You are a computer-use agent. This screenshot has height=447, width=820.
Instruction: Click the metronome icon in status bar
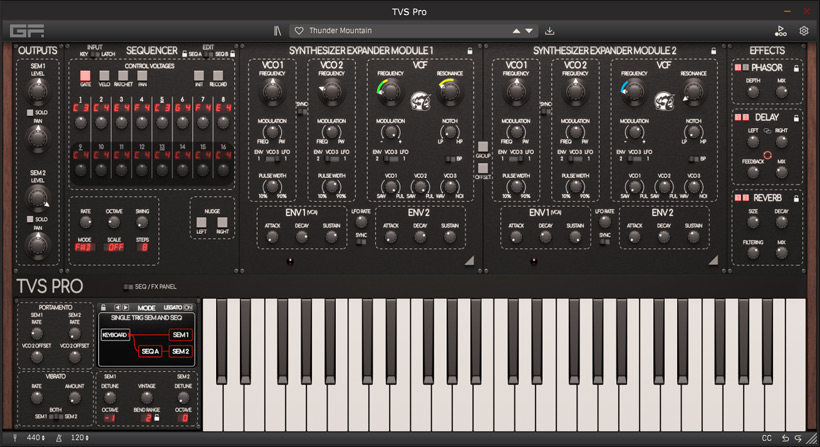[x=59, y=438]
